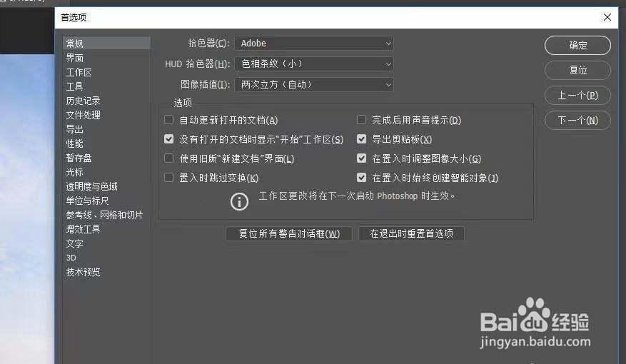Open 增效工具 preferences page
This screenshot has width=626, height=364.
pos(83,229)
